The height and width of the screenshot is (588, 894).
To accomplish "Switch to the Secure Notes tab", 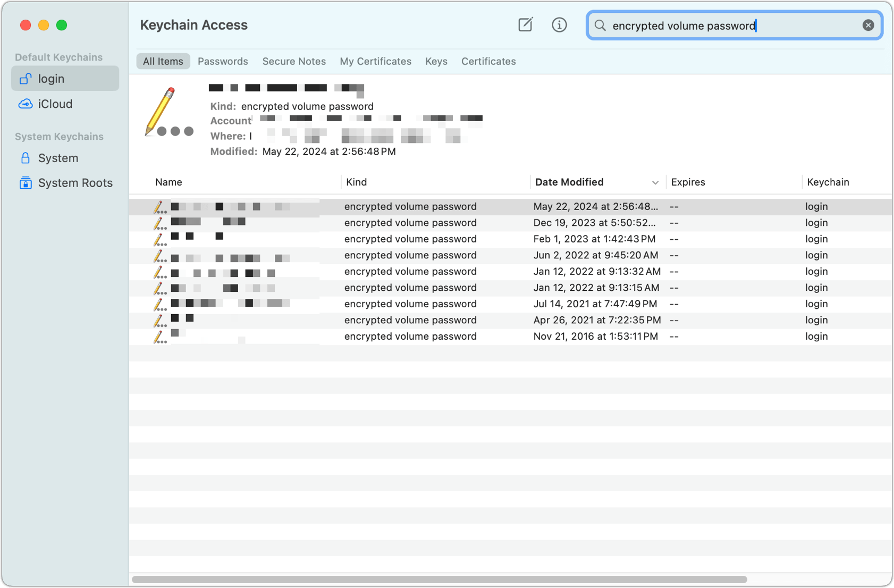I will 294,62.
